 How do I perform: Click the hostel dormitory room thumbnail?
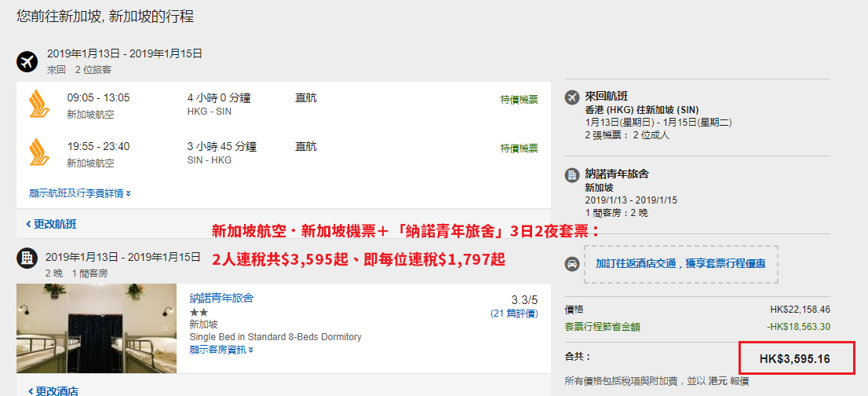pos(97,328)
